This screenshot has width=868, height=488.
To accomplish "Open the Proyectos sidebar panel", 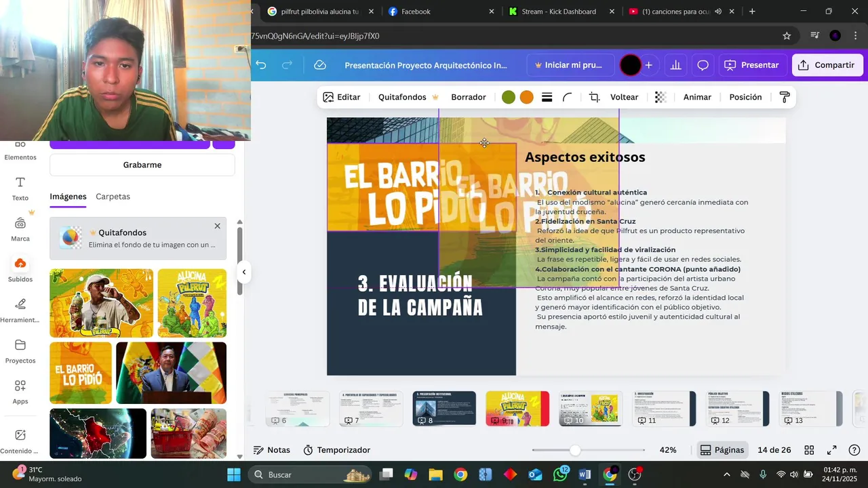I will coord(20,352).
